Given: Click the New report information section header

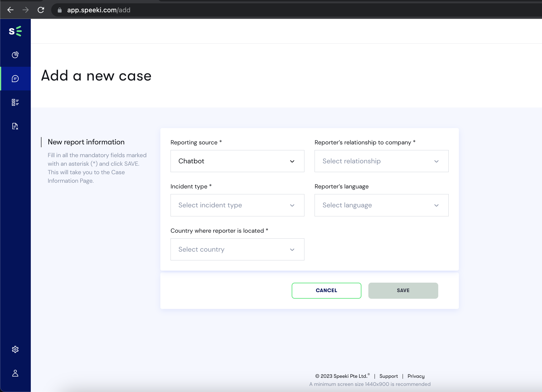Looking at the screenshot, I should (x=86, y=142).
